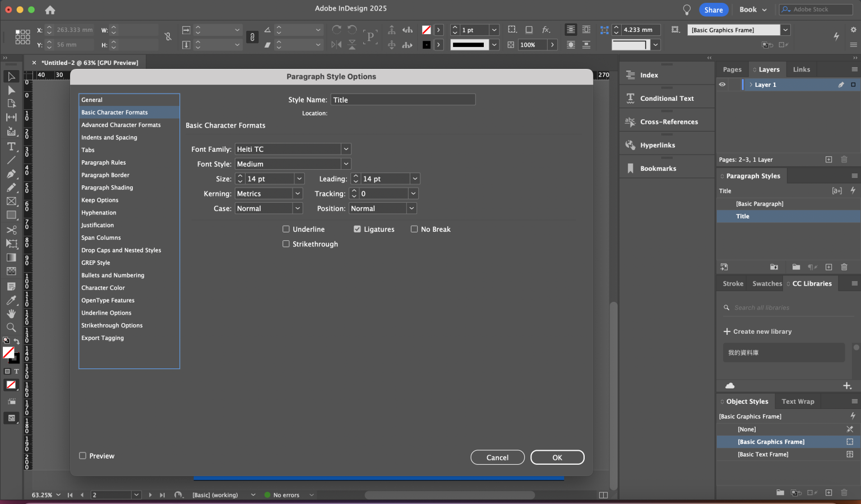Select the Type tool in the toolbar

(x=11, y=146)
